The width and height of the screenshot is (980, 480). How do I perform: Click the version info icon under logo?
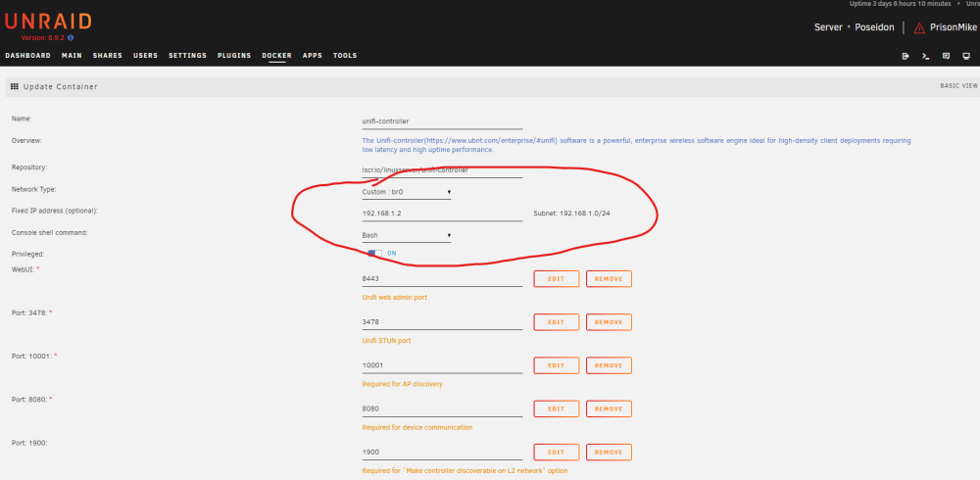click(71, 37)
